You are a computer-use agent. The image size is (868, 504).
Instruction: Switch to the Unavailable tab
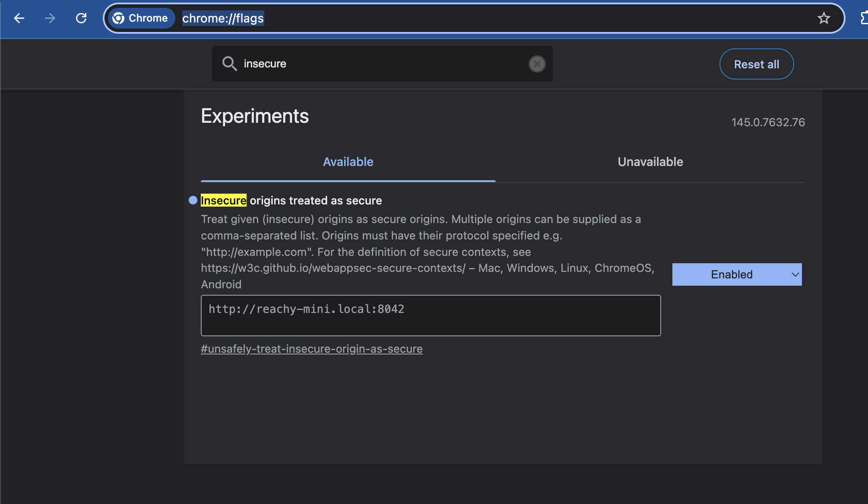click(650, 162)
